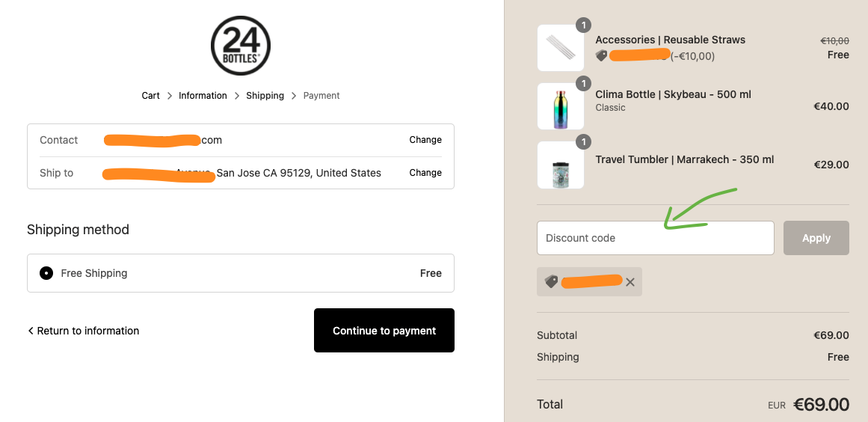Viewport: 868px width, 422px height.
Task: Click the discount tag icon below the code field
Action: click(552, 281)
